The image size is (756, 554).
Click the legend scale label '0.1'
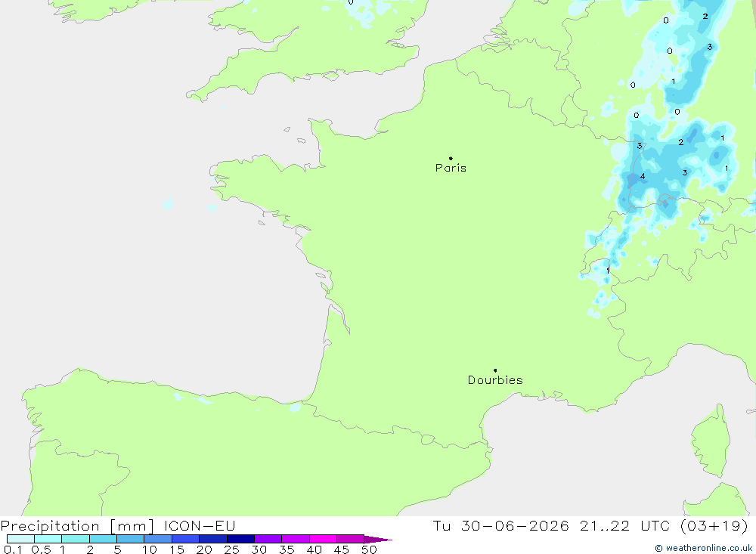[13, 549]
